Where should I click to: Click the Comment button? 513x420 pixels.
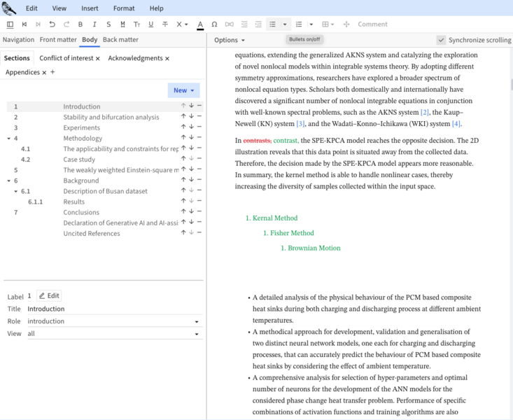tap(372, 24)
